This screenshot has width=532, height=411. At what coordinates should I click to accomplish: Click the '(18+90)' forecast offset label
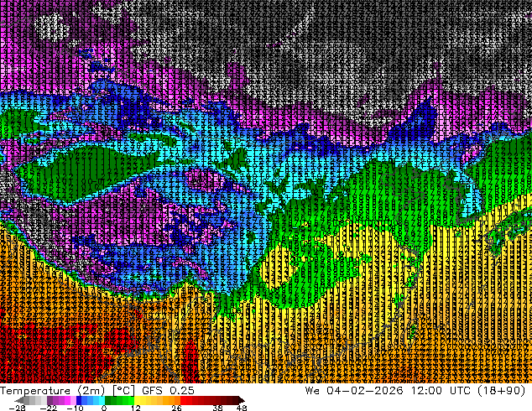click(x=502, y=391)
